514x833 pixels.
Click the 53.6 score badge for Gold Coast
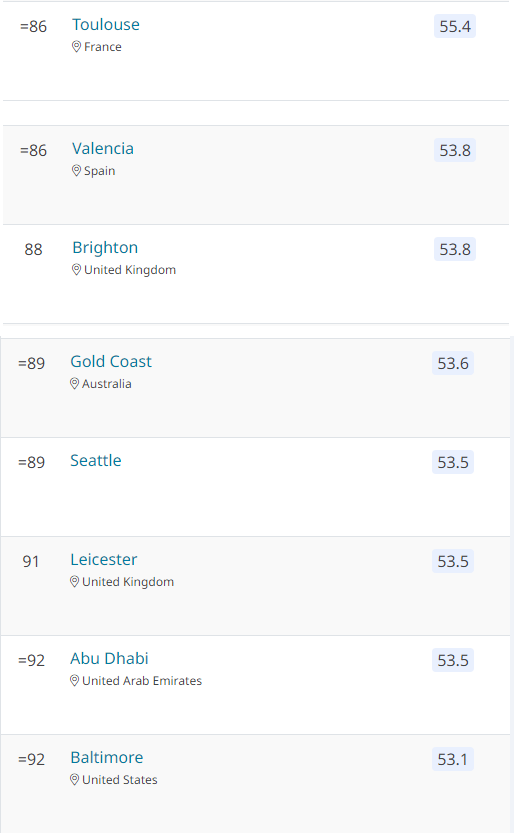click(x=453, y=363)
